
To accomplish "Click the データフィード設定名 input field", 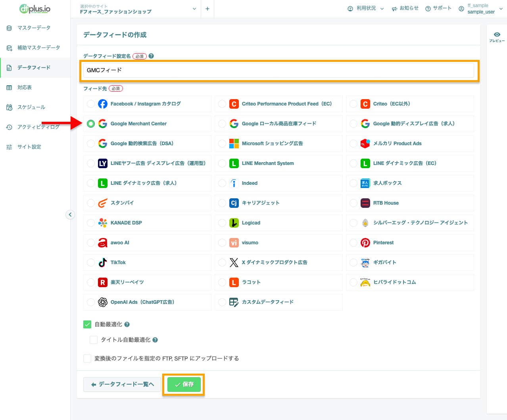I will coord(278,70).
